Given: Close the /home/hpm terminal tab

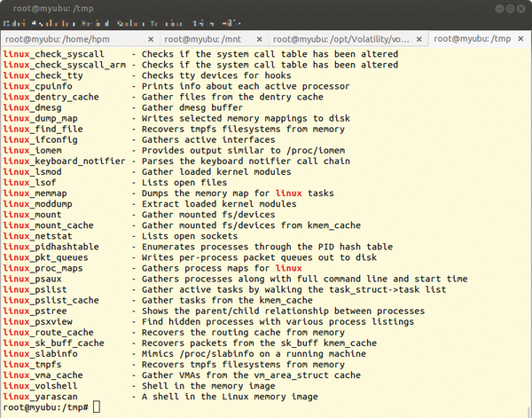Looking at the screenshot, I should click(151, 39).
